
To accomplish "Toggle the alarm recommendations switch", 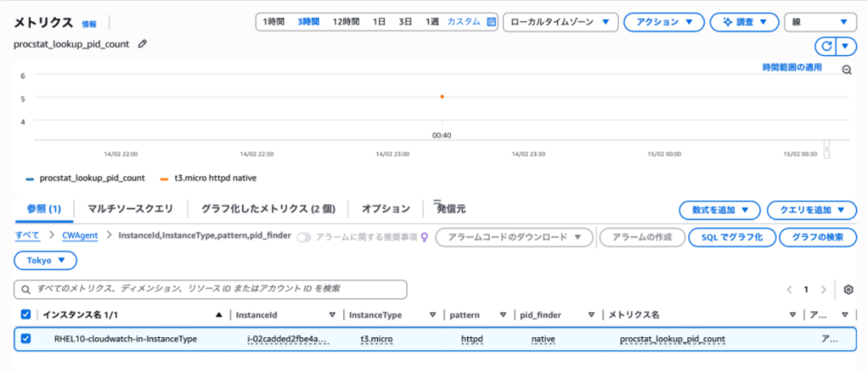I will coord(304,237).
